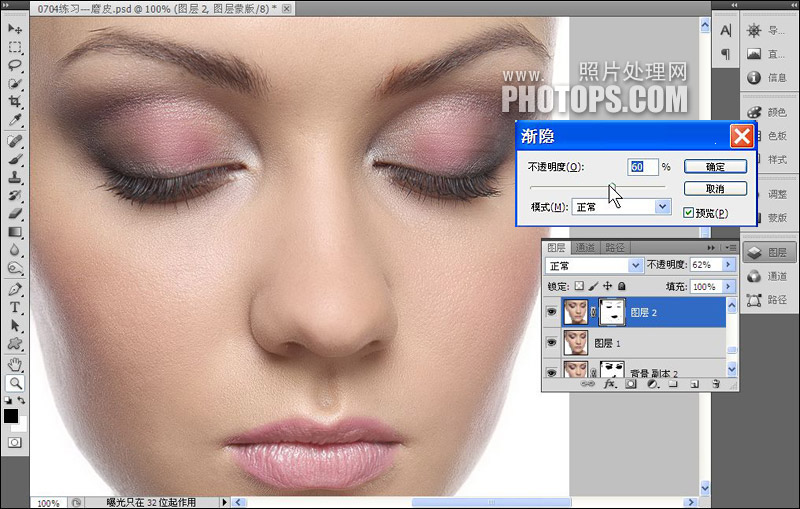Select the Rectangular Marquee tool
The width and height of the screenshot is (800, 509).
[15, 47]
